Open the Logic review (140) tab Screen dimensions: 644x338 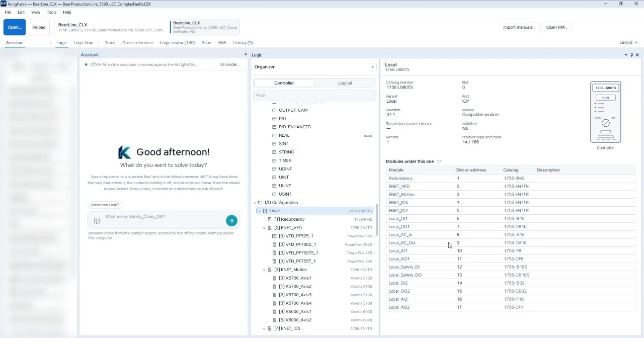tap(177, 43)
